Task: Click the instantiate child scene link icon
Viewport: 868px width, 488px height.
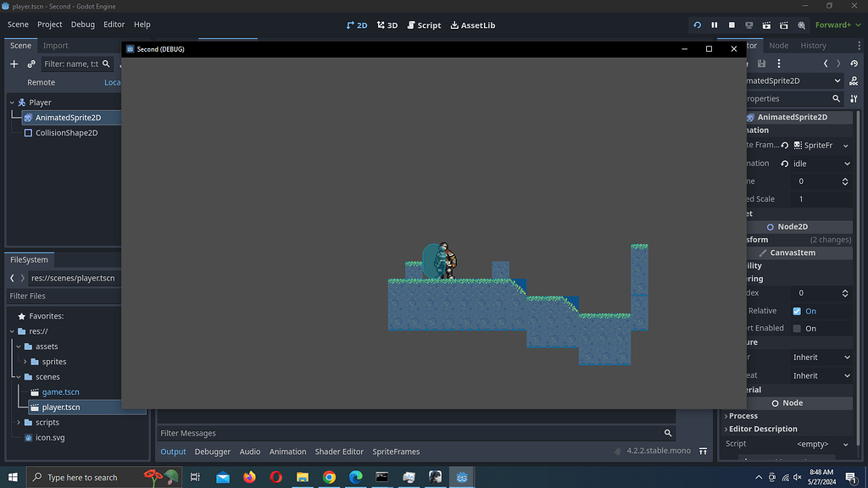Action: tap(31, 64)
